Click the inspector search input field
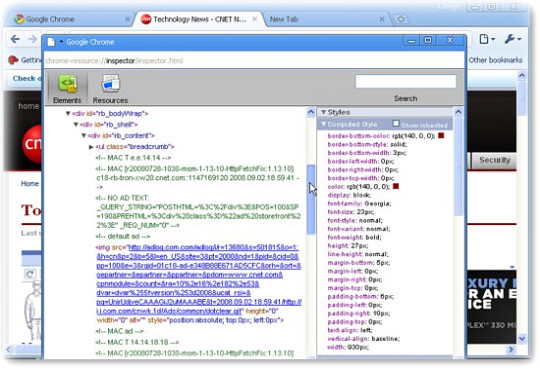Viewport: 540px width, 369px height. (x=406, y=82)
